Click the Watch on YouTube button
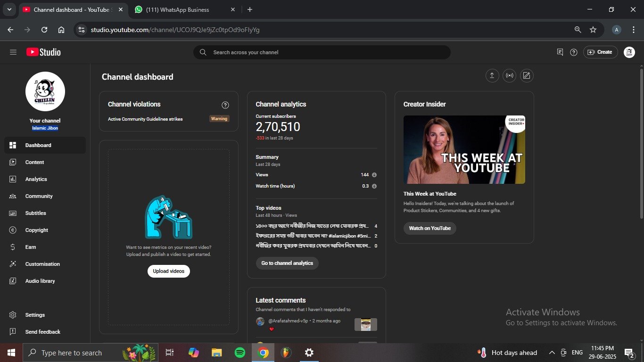This screenshot has height=362, width=644. pyautogui.click(x=430, y=228)
